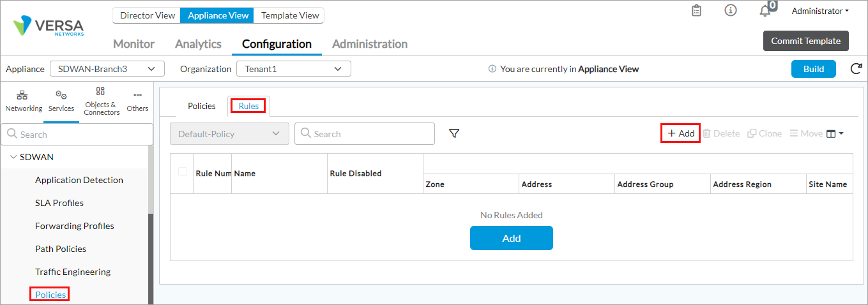The width and height of the screenshot is (868, 305).
Task: Switch to Director View
Action: coord(147,15)
